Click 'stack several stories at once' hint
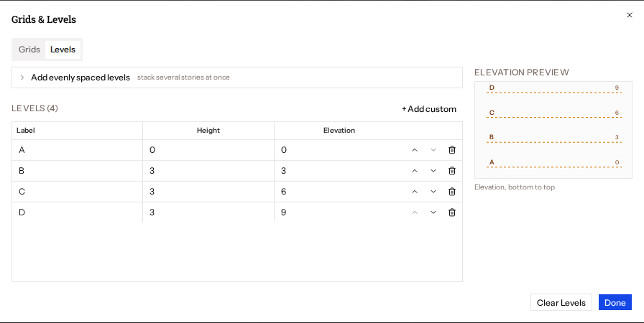Image resolution: width=644 pixels, height=323 pixels. tap(183, 78)
